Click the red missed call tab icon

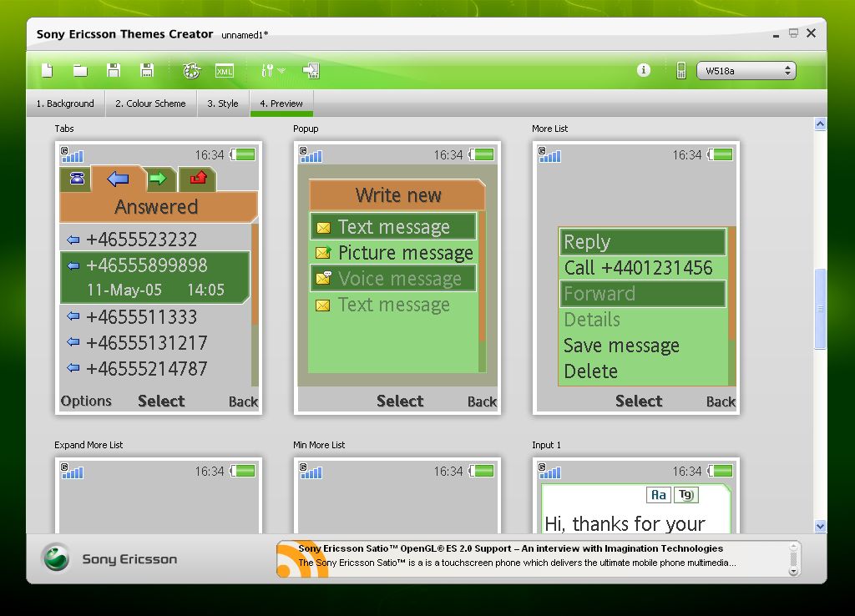point(198,178)
